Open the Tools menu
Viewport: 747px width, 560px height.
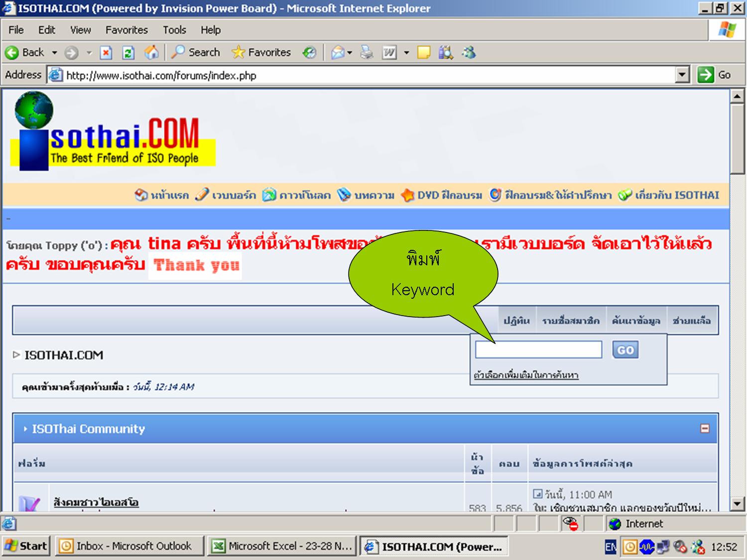[174, 30]
